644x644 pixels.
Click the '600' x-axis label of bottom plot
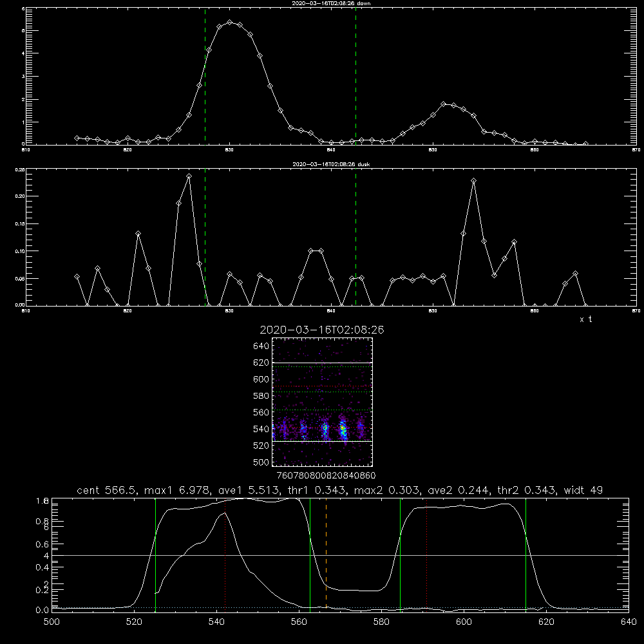click(x=464, y=622)
